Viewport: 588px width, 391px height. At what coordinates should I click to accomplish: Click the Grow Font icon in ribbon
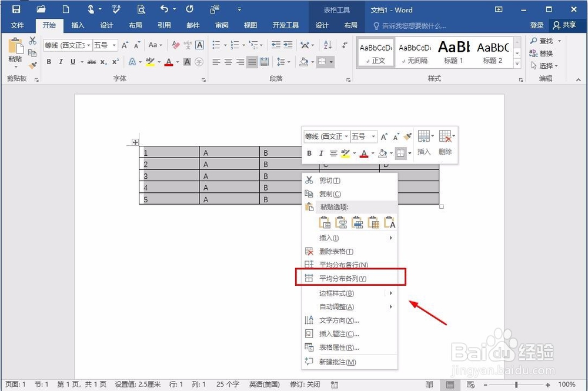[125, 45]
